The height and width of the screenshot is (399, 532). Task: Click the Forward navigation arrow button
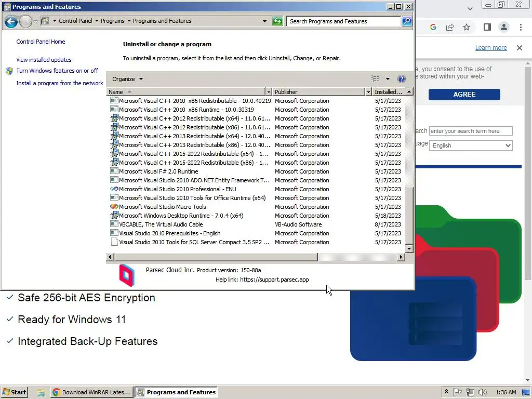click(x=25, y=22)
